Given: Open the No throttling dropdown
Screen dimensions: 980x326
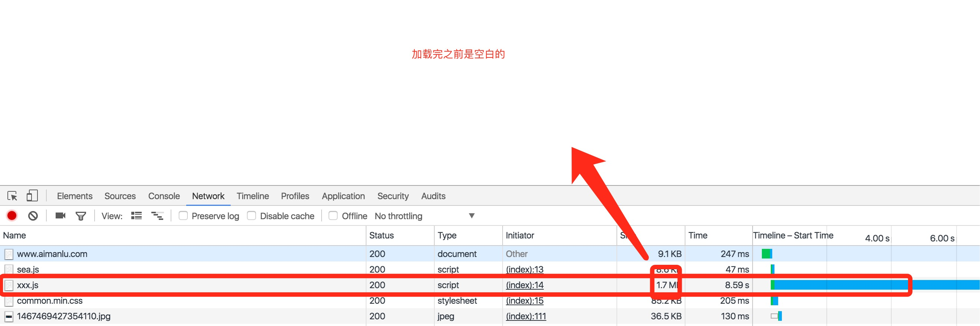Looking at the screenshot, I should (x=424, y=216).
